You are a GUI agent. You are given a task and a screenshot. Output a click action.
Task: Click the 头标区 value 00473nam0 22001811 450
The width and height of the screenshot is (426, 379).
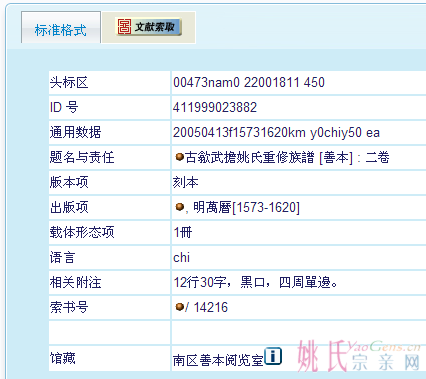249,82
